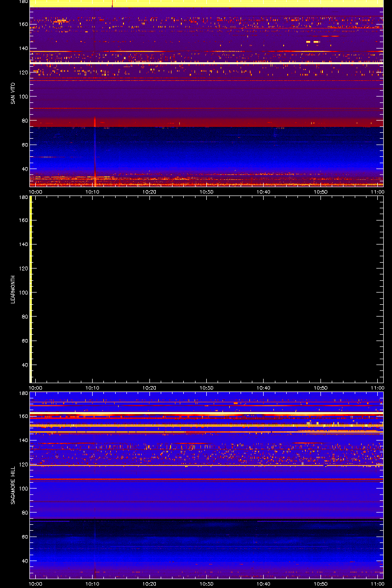The image size is (392, 588).
Task: Click the 10:20 time label below Sagamore Hill
Action: [149, 584]
